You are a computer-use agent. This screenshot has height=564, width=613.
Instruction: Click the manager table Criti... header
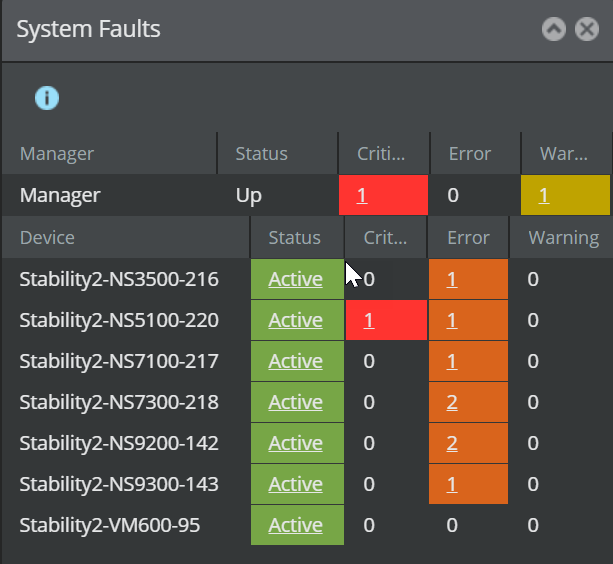pos(384,153)
